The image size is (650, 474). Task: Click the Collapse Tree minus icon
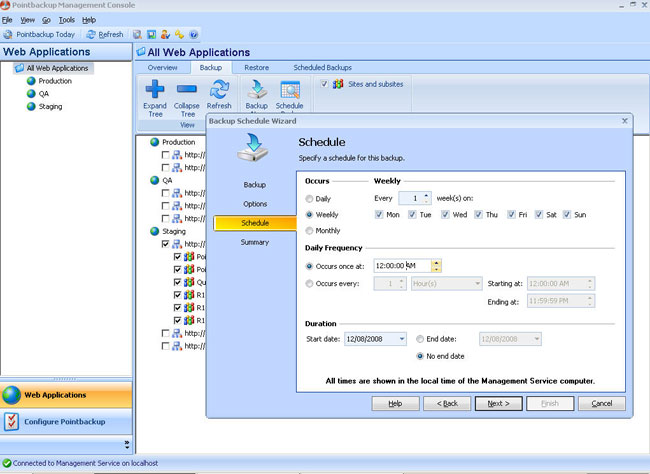(187, 89)
